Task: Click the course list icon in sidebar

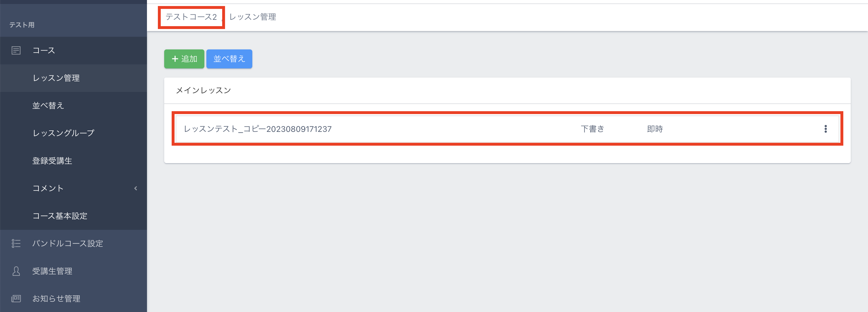Action: point(16,51)
